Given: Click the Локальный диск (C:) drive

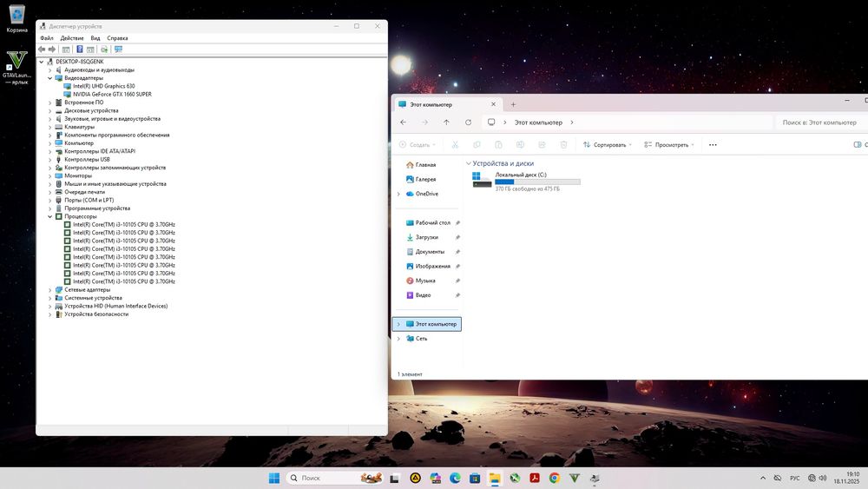Looking at the screenshot, I should (x=521, y=175).
